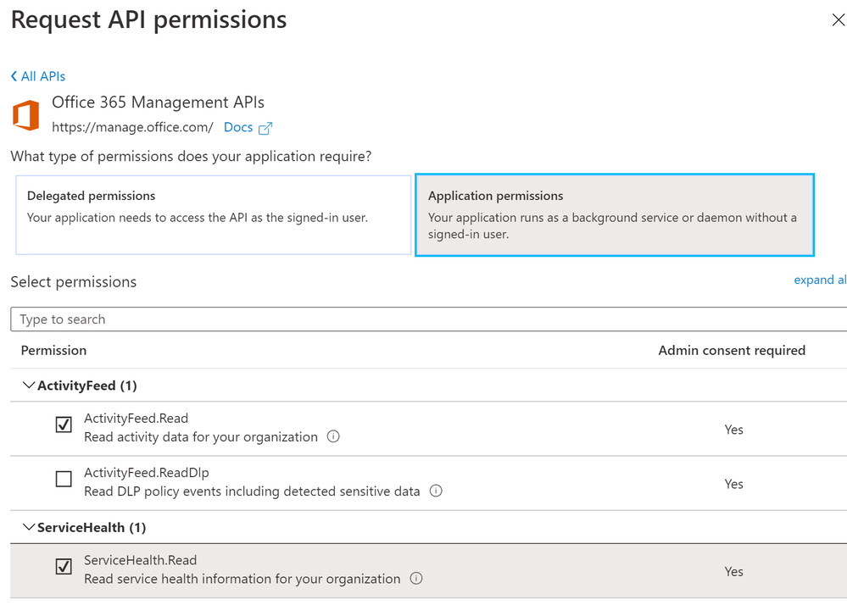Collapse the ActivityFeed permission group
This screenshot has height=616, width=847.
(x=29, y=385)
